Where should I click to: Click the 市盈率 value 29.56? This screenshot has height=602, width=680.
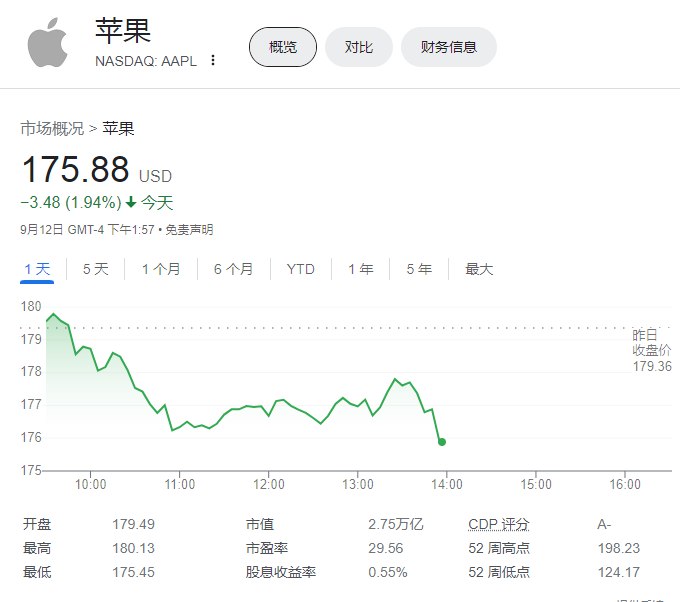point(386,548)
